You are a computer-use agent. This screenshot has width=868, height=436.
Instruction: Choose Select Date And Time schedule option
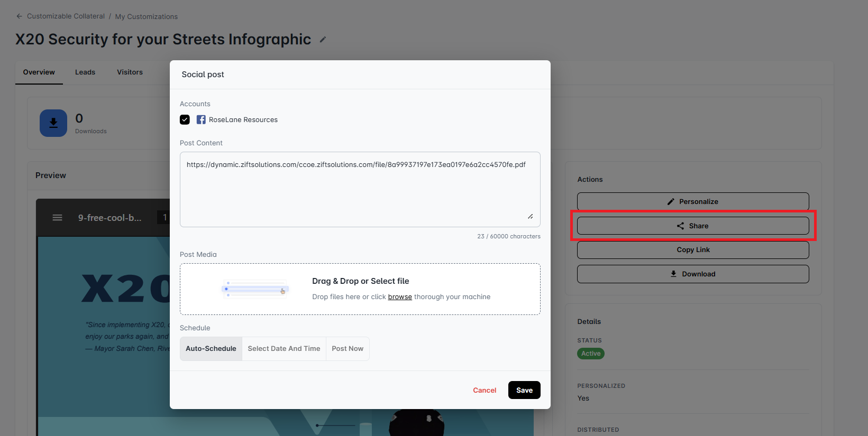[284, 349]
